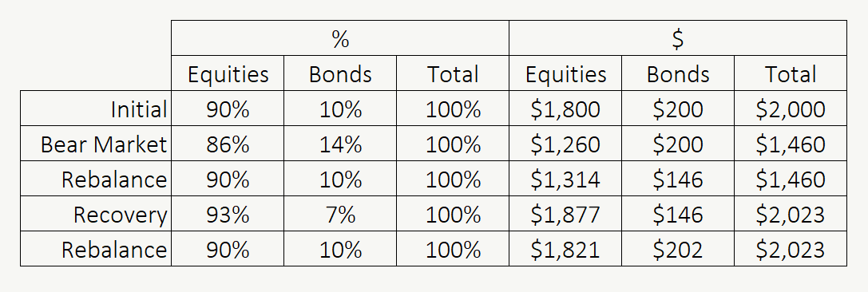Image resolution: width=868 pixels, height=292 pixels.
Task: Click the $1,821 equities cell
Action: [565, 249]
